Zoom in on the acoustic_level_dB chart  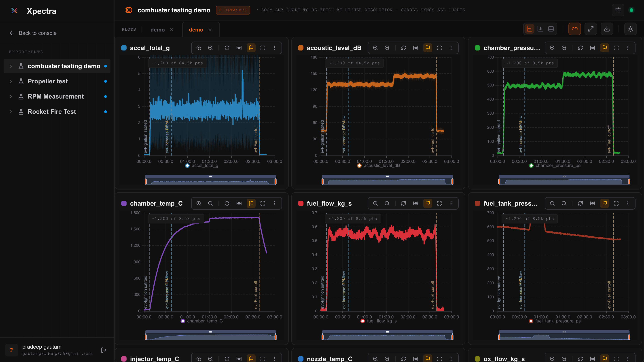point(375,48)
